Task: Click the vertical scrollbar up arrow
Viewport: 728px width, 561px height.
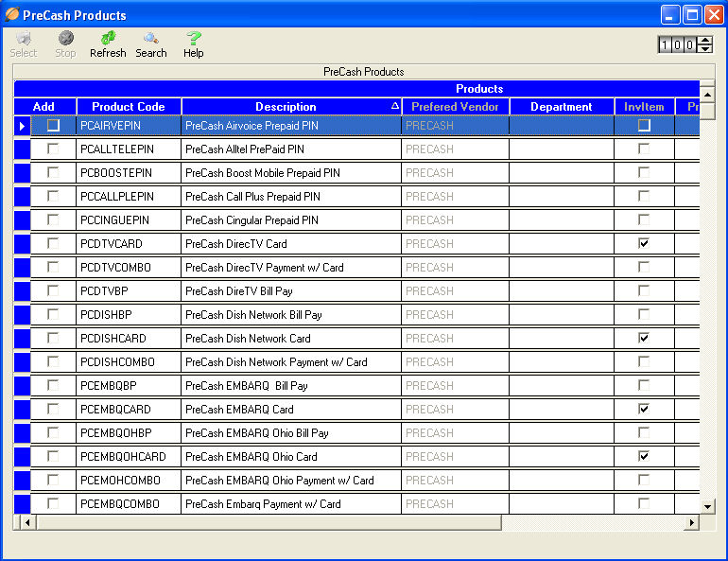Action: click(707, 95)
